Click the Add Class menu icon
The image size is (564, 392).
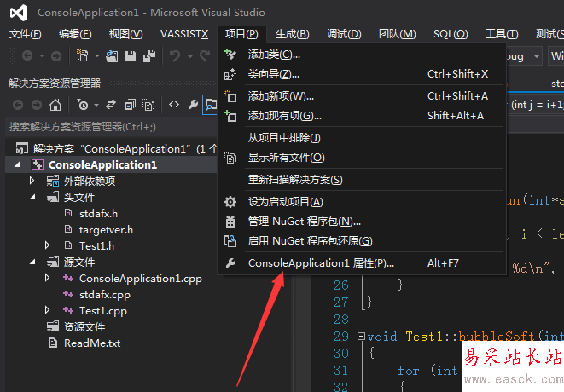click(230, 55)
